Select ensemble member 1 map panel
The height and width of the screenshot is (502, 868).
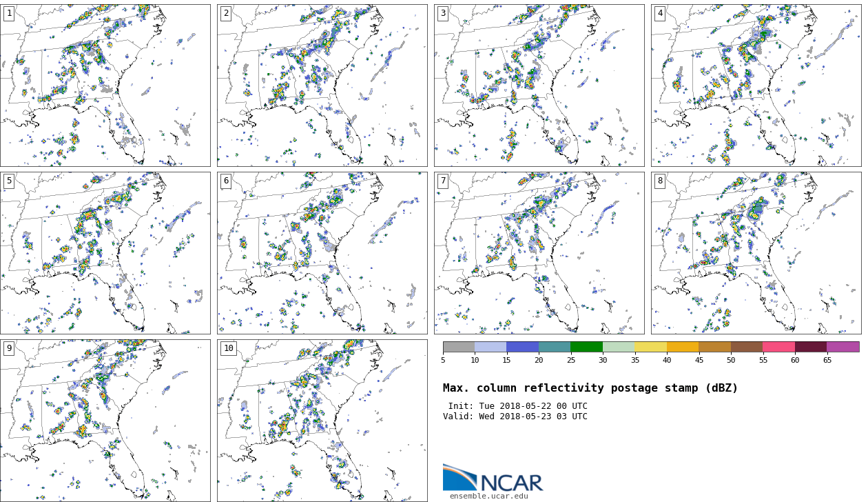[x=105, y=86]
